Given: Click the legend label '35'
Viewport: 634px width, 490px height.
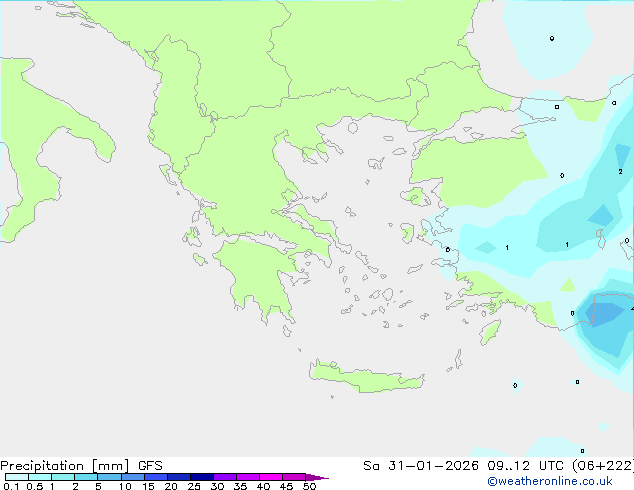Looking at the screenshot, I should tap(241, 486).
